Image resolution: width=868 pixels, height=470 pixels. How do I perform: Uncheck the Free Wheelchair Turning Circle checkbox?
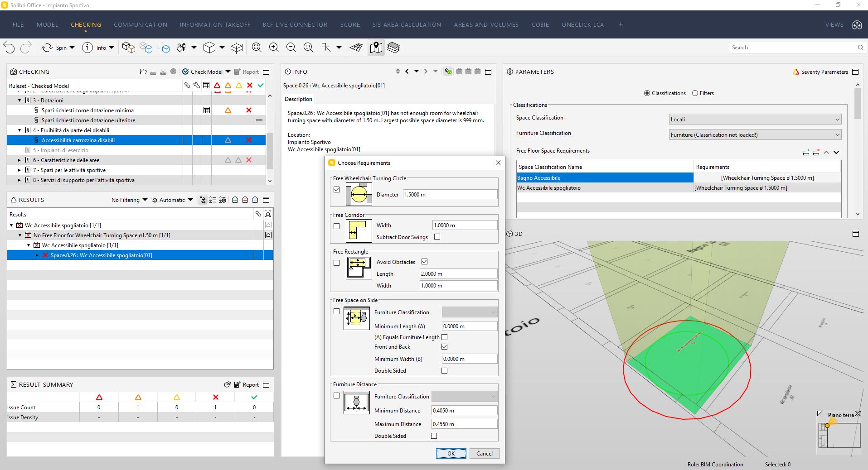(336, 190)
